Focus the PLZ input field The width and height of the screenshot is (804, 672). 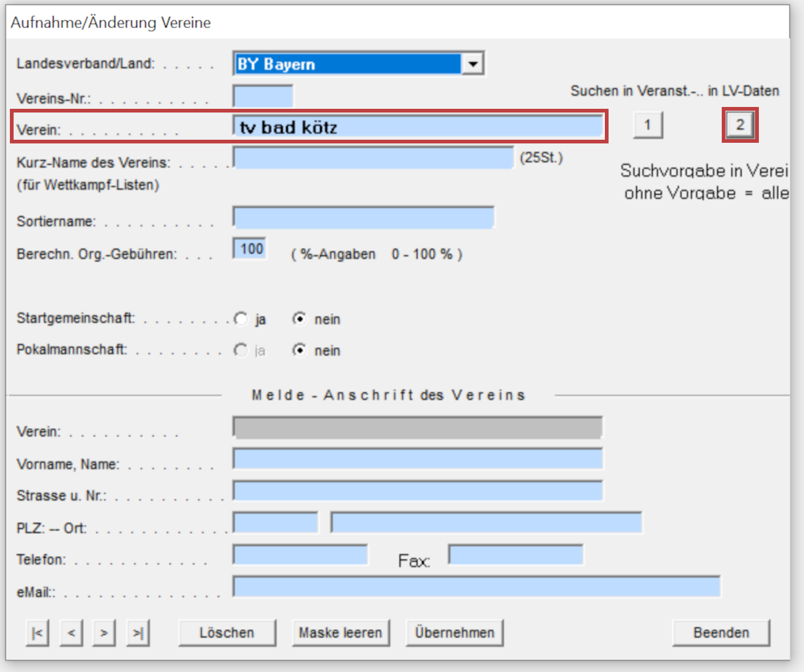tap(276, 522)
